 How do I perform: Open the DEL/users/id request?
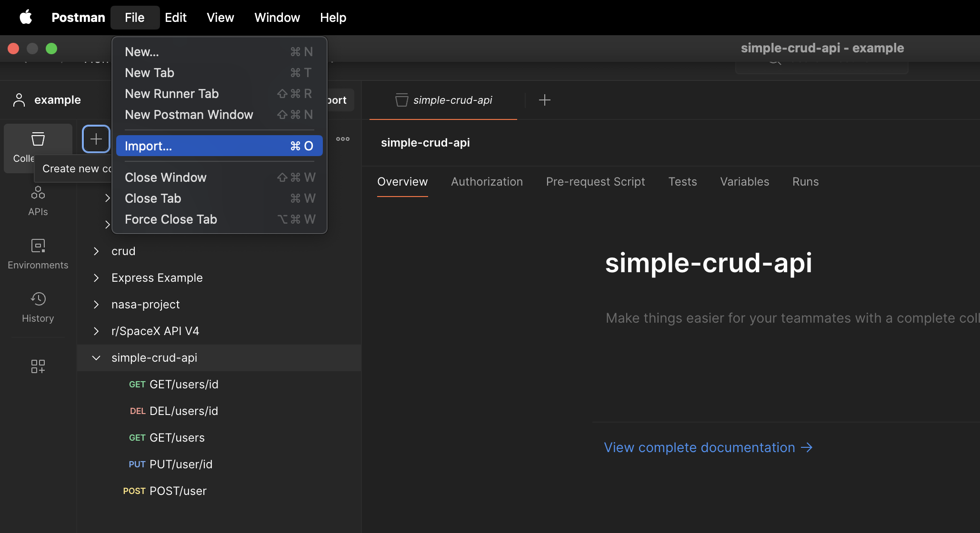[183, 411]
